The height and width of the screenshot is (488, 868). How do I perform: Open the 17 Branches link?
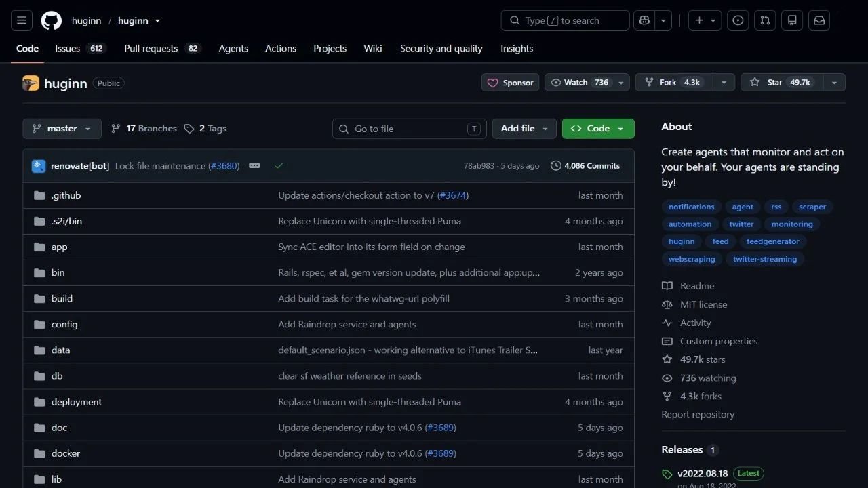pos(143,129)
